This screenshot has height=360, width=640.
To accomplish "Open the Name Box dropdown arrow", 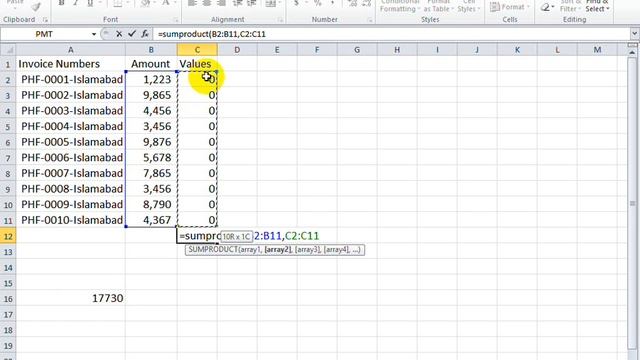I will click(x=94, y=34).
